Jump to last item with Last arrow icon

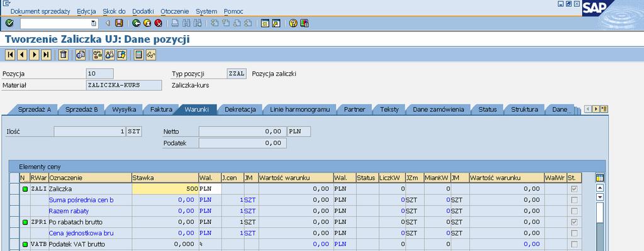[46, 55]
